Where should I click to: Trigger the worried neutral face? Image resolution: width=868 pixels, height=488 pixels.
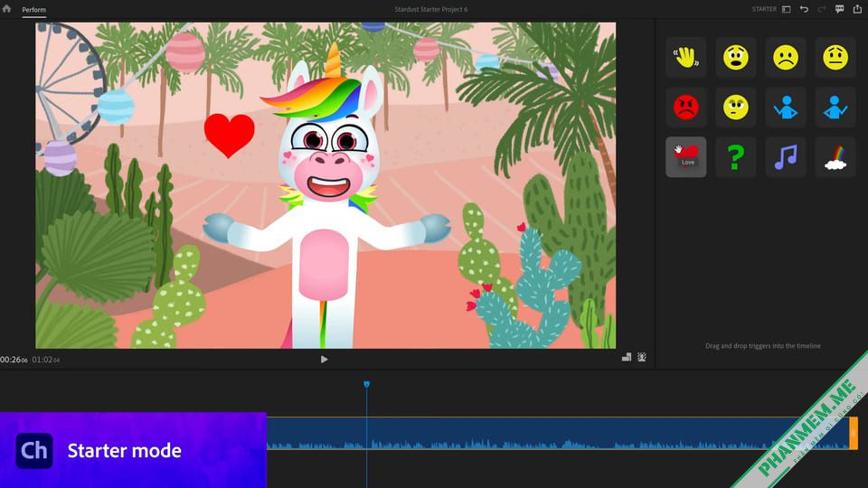click(835, 58)
